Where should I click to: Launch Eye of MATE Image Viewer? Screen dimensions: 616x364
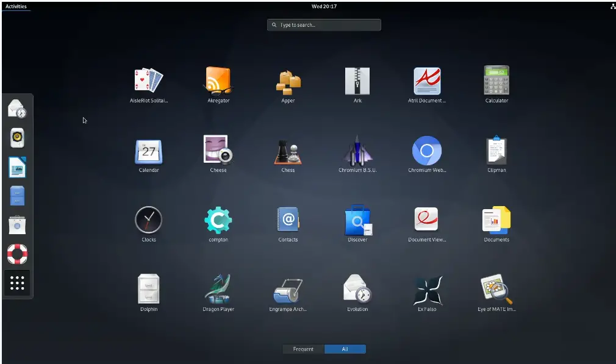click(x=496, y=289)
